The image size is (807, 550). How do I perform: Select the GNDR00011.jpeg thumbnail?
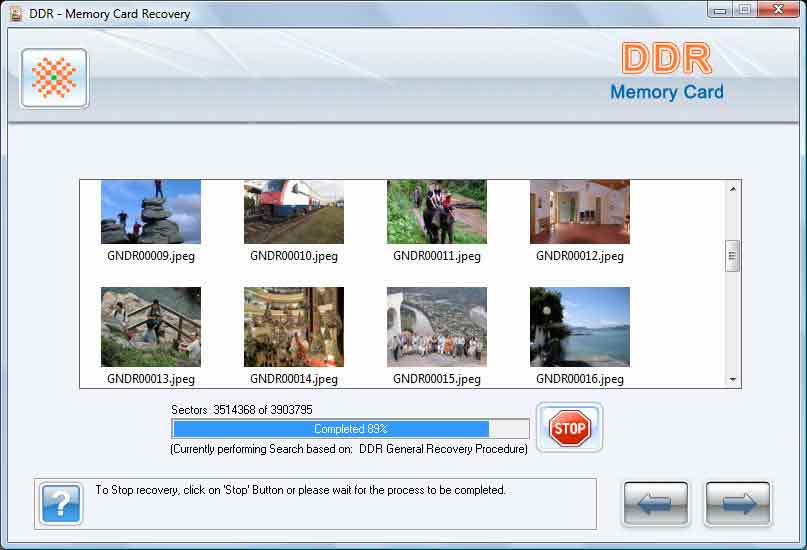(x=437, y=212)
